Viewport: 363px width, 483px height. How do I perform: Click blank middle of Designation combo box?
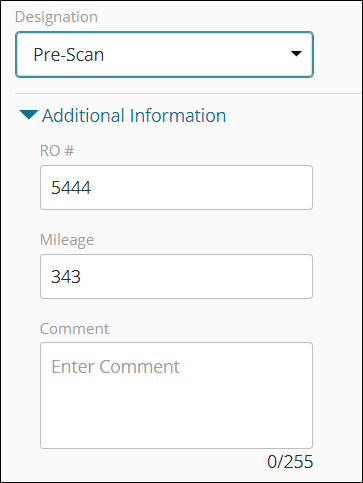(197, 55)
